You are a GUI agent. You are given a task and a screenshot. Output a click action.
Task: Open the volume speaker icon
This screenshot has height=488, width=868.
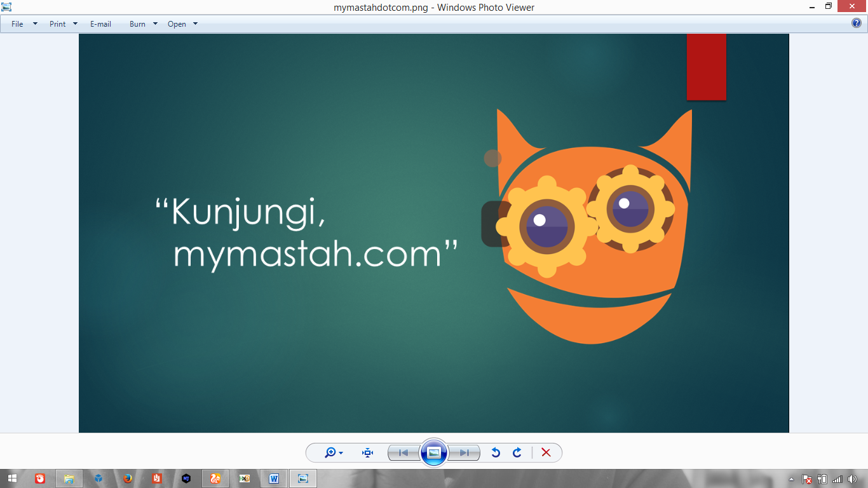point(852,479)
